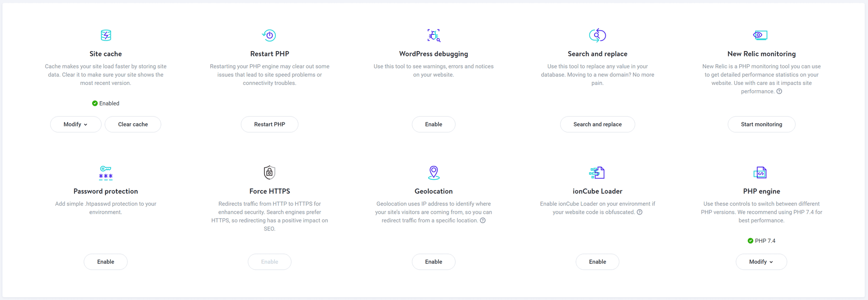Enable Geolocation for the environment

(x=434, y=262)
